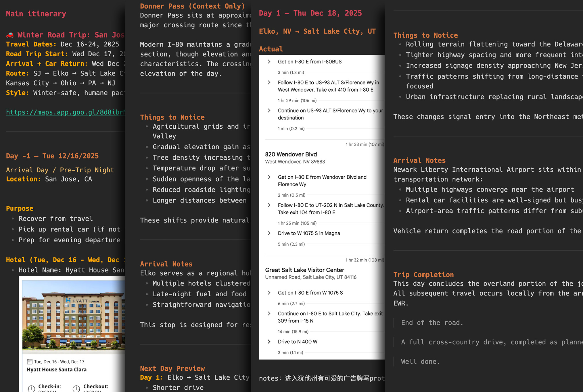Click the 'Main itinerary' note heading

36,14
